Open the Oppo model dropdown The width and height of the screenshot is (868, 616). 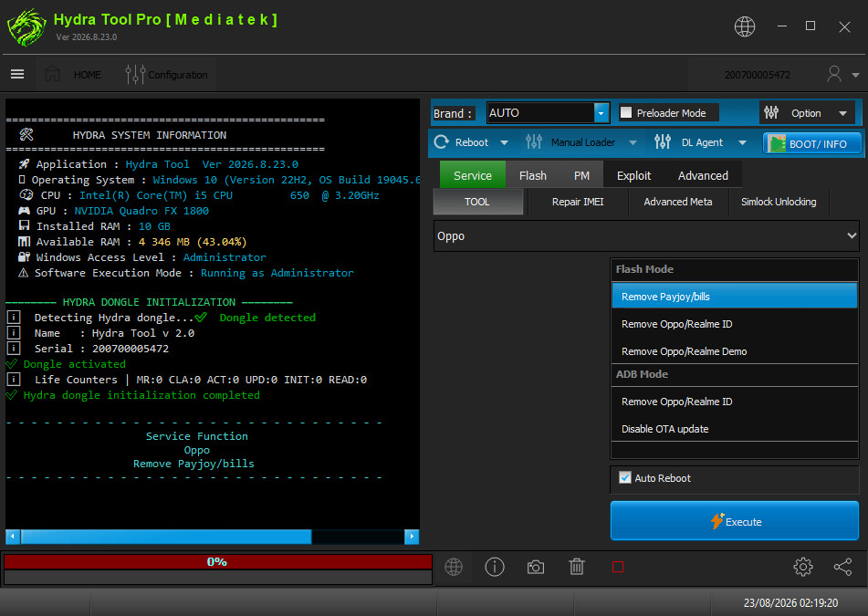point(646,235)
